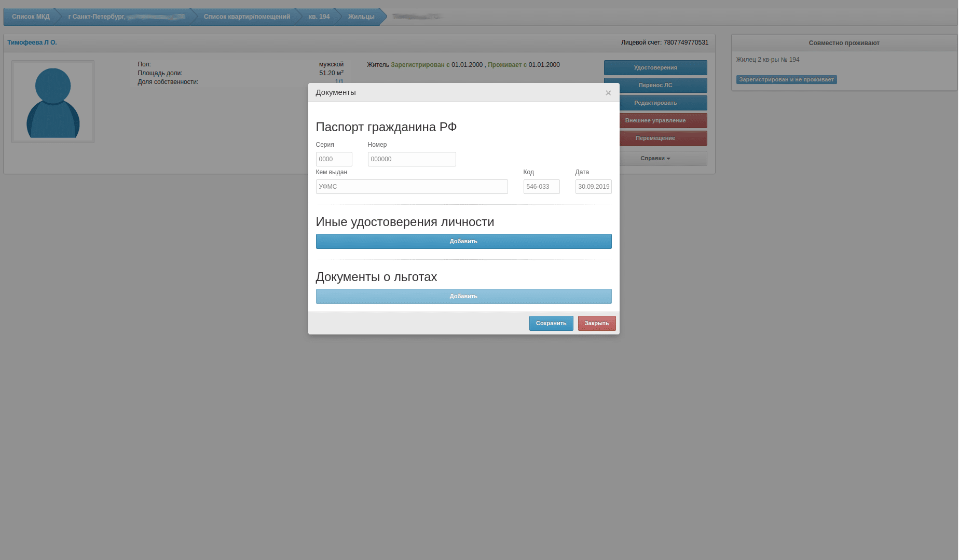Navigate to Список квартир/помещений breadcrumb

click(246, 17)
